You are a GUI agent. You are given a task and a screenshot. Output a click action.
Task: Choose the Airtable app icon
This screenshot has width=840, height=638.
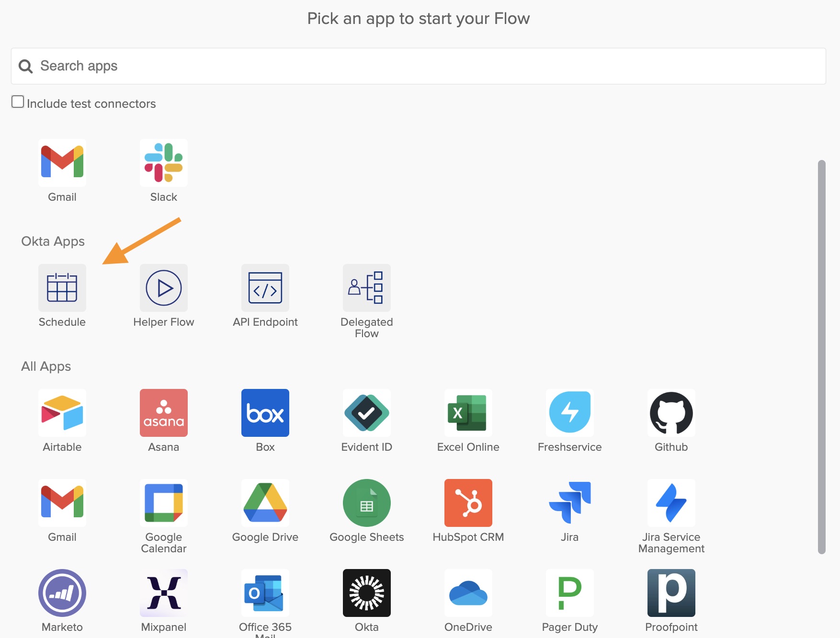[62, 413]
